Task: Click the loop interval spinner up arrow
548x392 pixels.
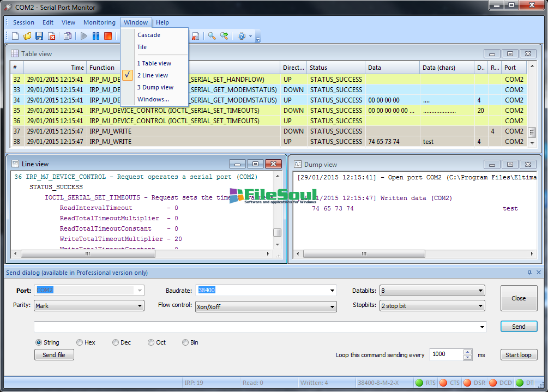Action: pos(467,352)
